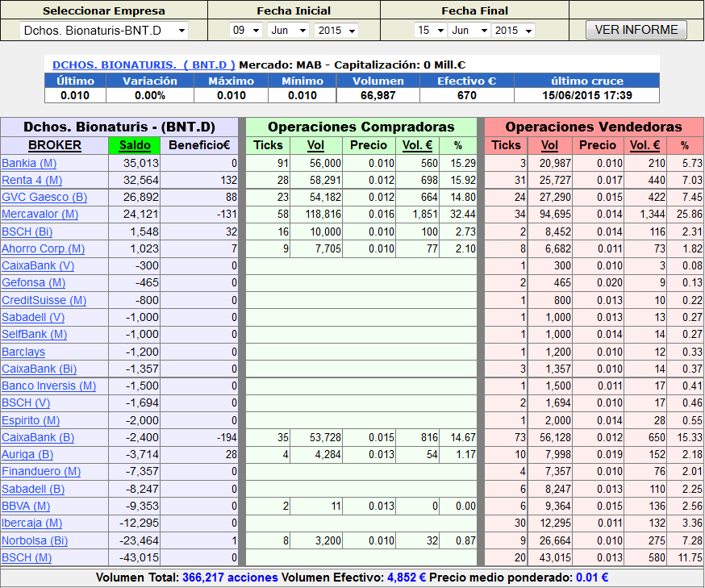705x588 pixels.
Task: Sort sell operations by Vol header
Action: [549, 146]
